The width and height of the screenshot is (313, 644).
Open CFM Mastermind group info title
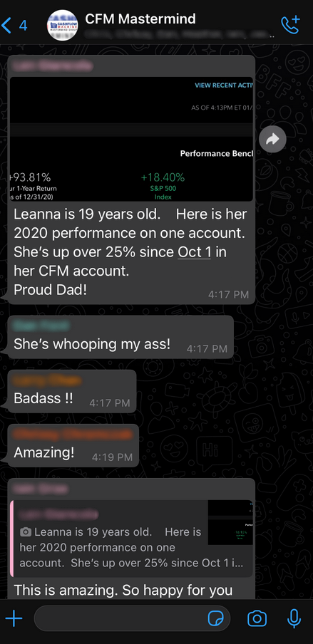click(x=140, y=19)
